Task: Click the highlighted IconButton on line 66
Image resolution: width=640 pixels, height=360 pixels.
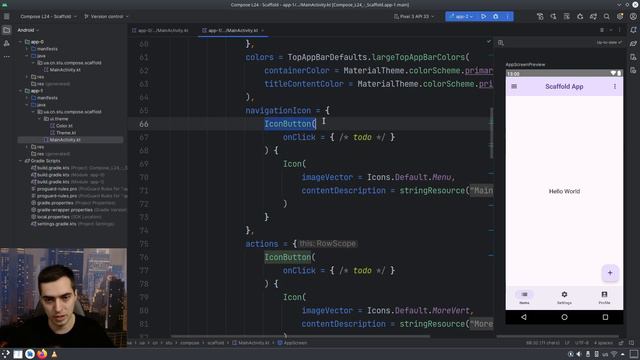Action: (290, 124)
